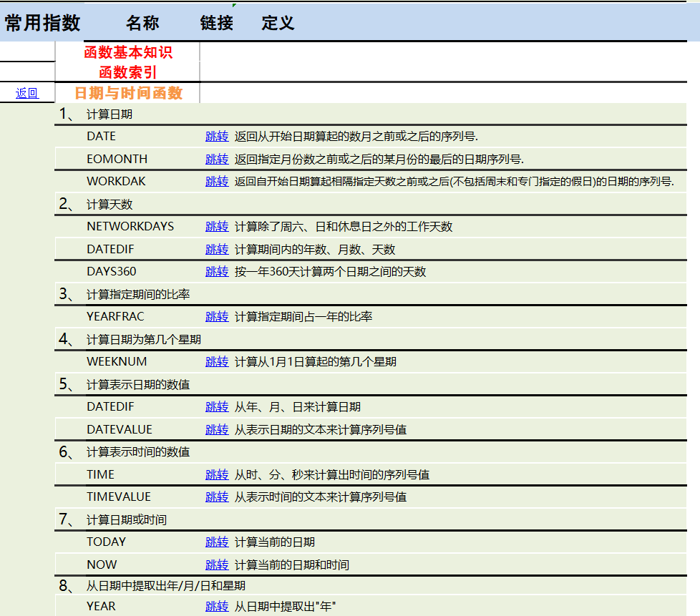Open the 跳转 link for YEAR
Screen dimensions: 700x616
[x=217, y=606]
